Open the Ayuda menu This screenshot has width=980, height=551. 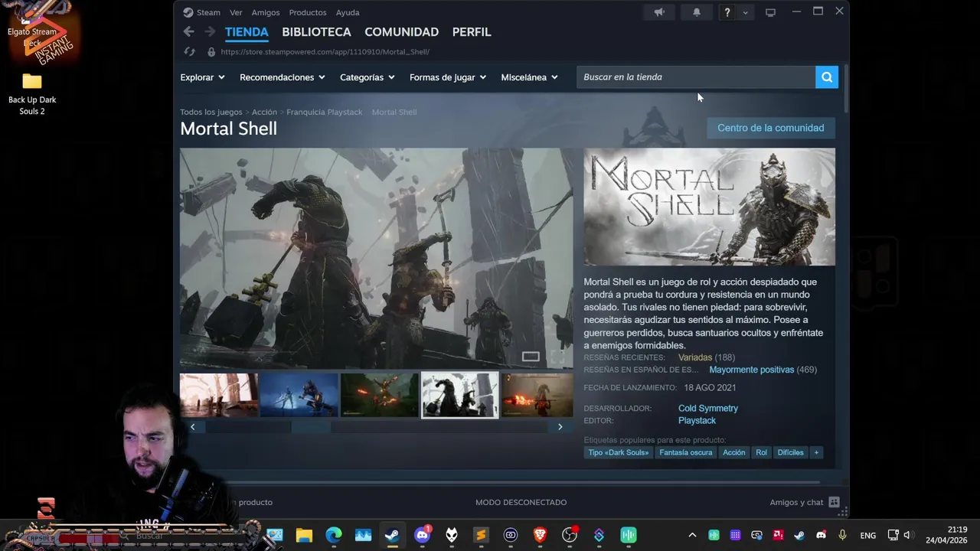pos(348,12)
